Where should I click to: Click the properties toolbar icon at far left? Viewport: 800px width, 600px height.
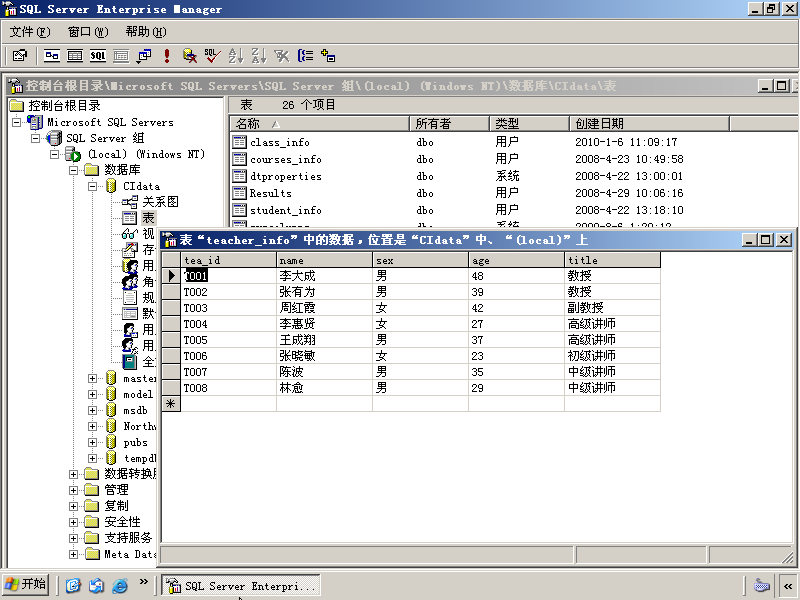[x=20, y=56]
